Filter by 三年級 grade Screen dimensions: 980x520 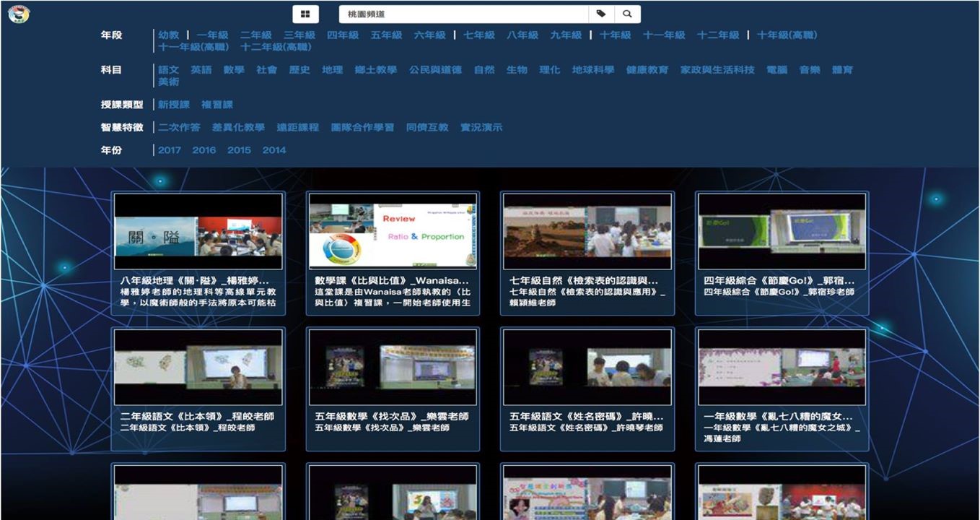299,35
